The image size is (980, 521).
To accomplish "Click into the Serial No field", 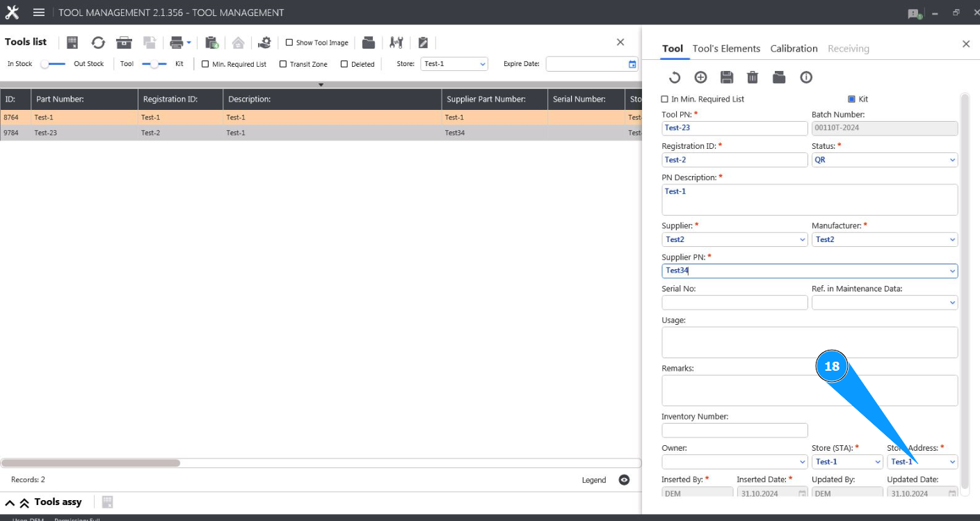I will (734, 303).
